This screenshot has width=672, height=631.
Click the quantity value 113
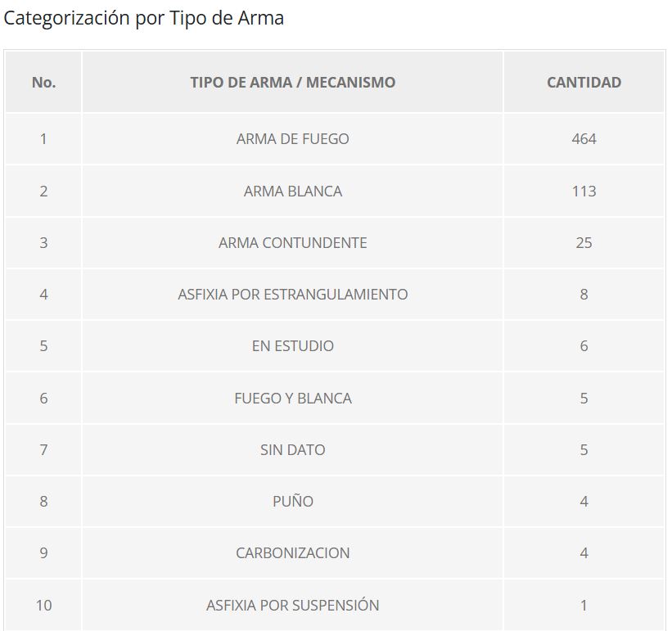point(584,192)
